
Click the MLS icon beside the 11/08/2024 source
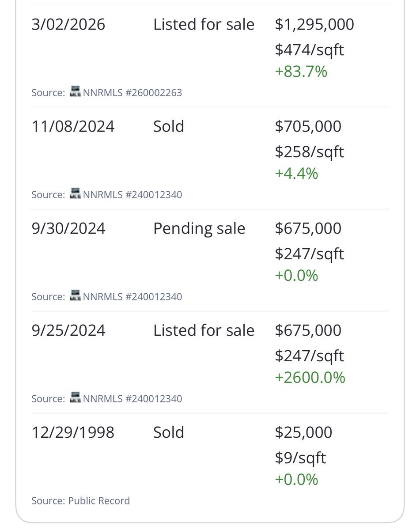[75, 194]
